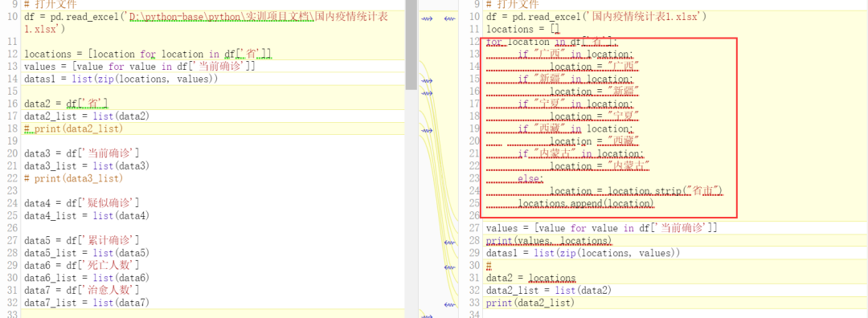Image resolution: width=868 pixels, height=318 pixels.
Task: Click right line 16 location = "新疆"
Action: point(595,92)
